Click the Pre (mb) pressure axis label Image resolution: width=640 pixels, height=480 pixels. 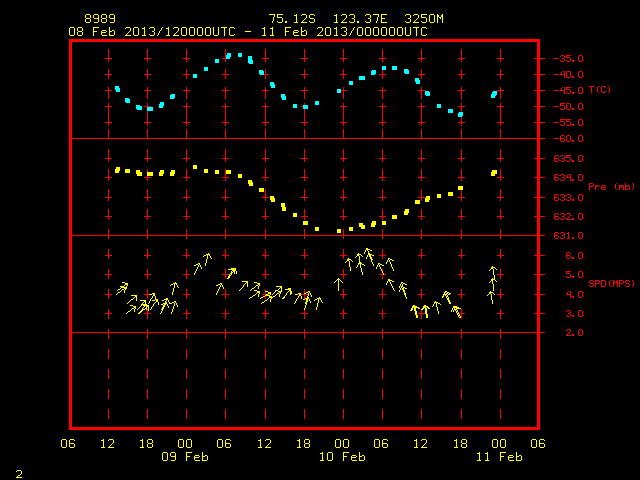pos(611,187)
